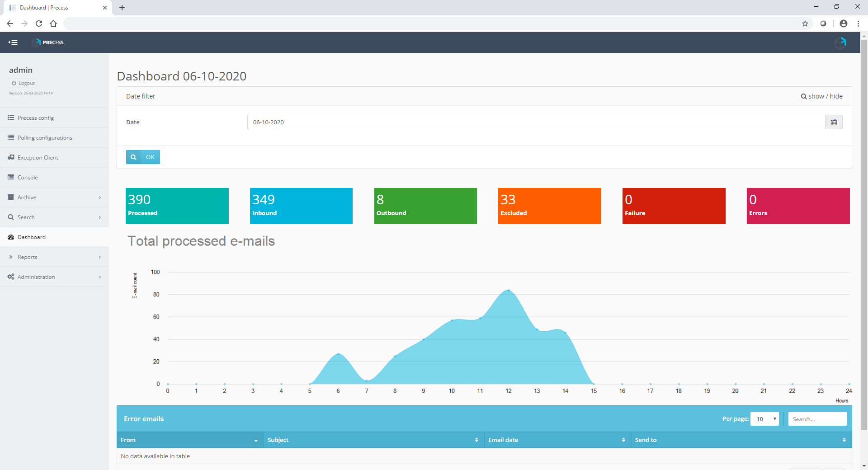The image size is (868, 470).
Task: Click the red Failure tile
Action: (x=674, y=206)
